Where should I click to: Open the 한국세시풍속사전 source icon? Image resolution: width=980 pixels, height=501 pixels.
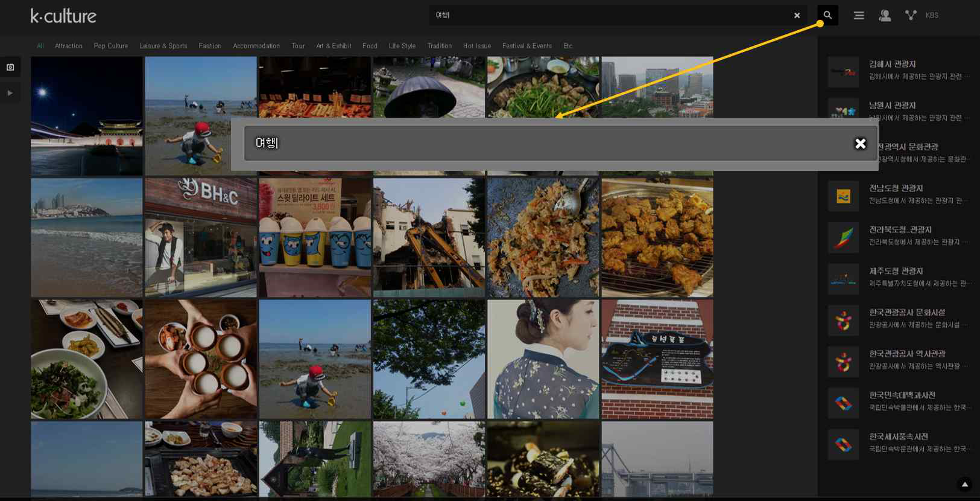click(x=843, y=444)
